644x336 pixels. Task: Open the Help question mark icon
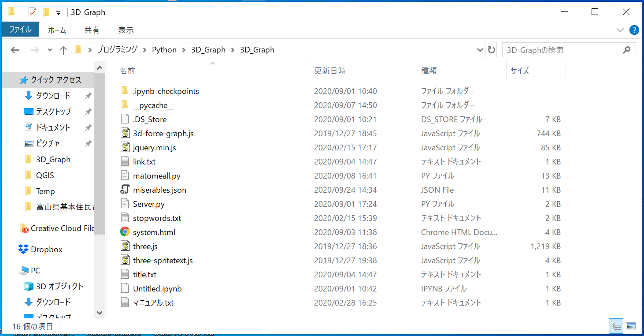[x=634, y=30]
